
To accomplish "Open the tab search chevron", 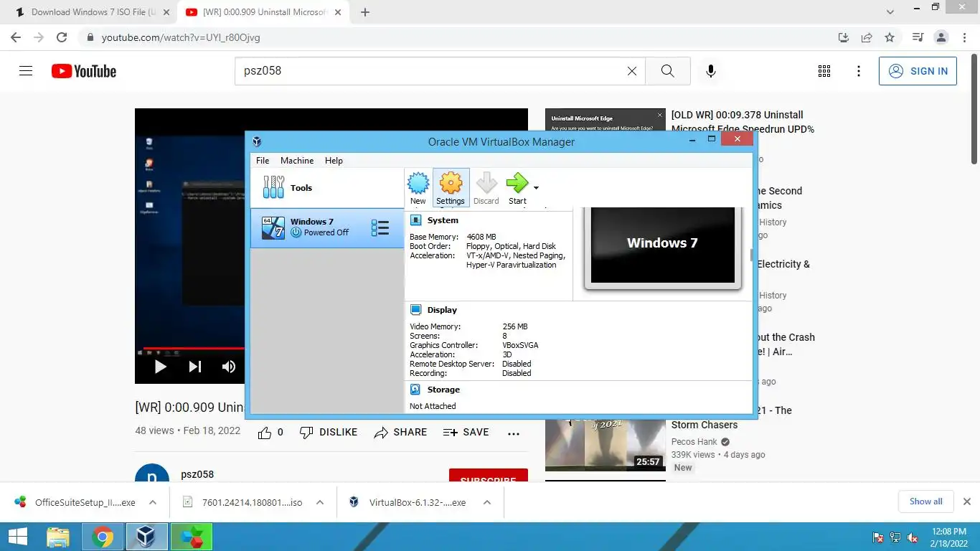I will tap(890, 12).
